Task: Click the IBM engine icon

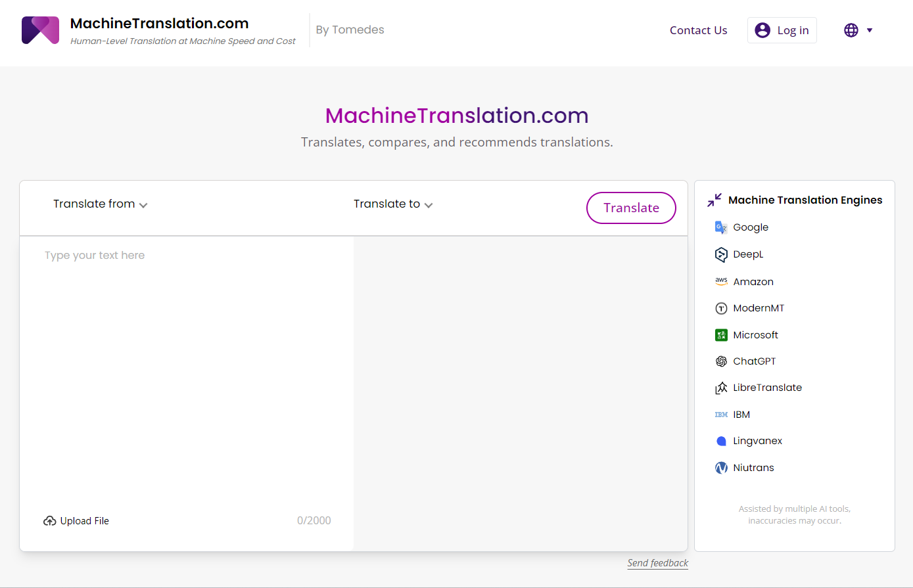Action: coord(721,415)
